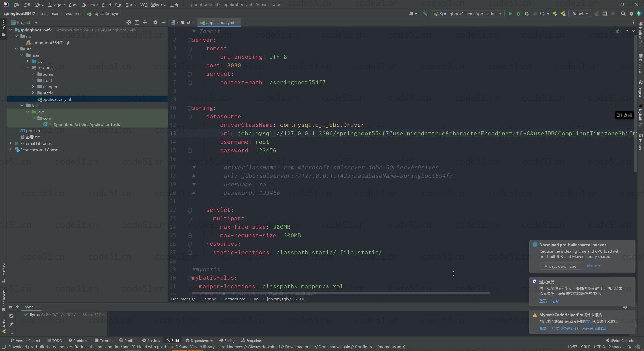This screenshot has height=351, width=644.
Task: Build project with the hammer icon
Action: coord(425,14)
